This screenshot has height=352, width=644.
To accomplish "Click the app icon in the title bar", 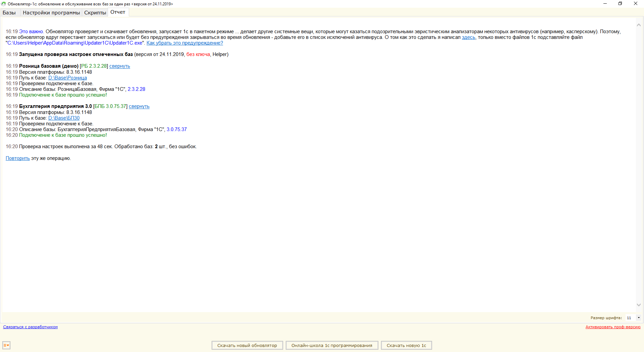I will 4,4.
